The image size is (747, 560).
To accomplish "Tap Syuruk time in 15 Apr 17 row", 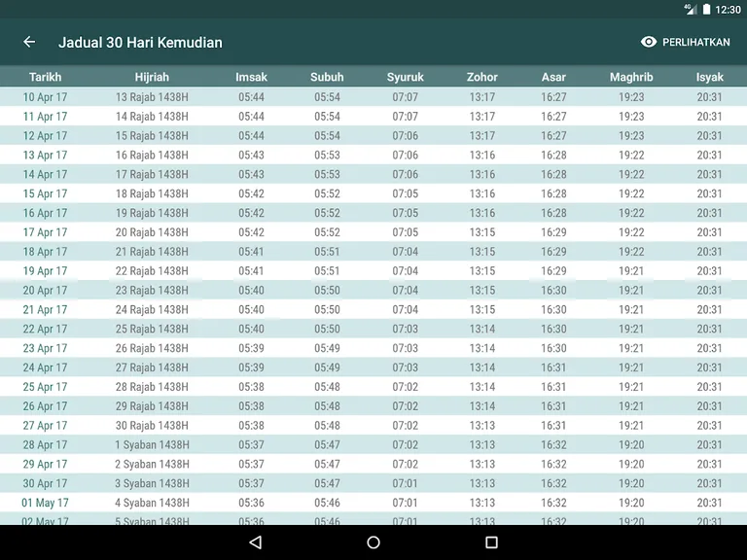I will pyautogui.click(x=405, y=193).
